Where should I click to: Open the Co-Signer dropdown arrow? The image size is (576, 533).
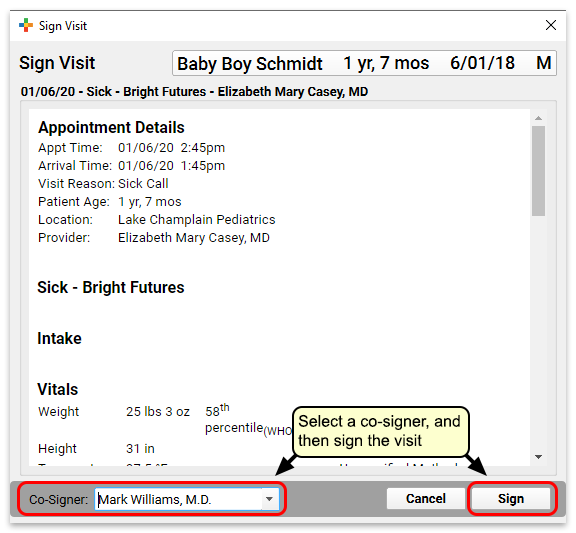point(269,499)
